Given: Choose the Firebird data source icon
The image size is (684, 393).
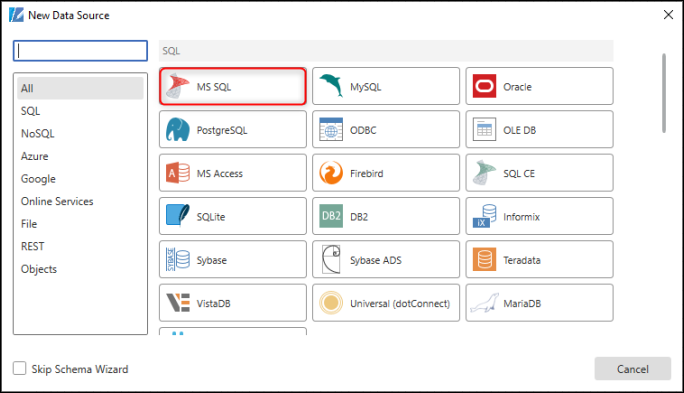Looking at the screenshot, I should [331, 173].
